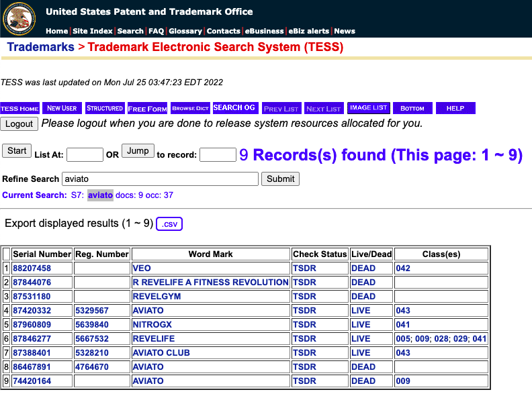Open the eBusiness nav link
The width and height of the screenshot is (532, 394).
[264, 31]
